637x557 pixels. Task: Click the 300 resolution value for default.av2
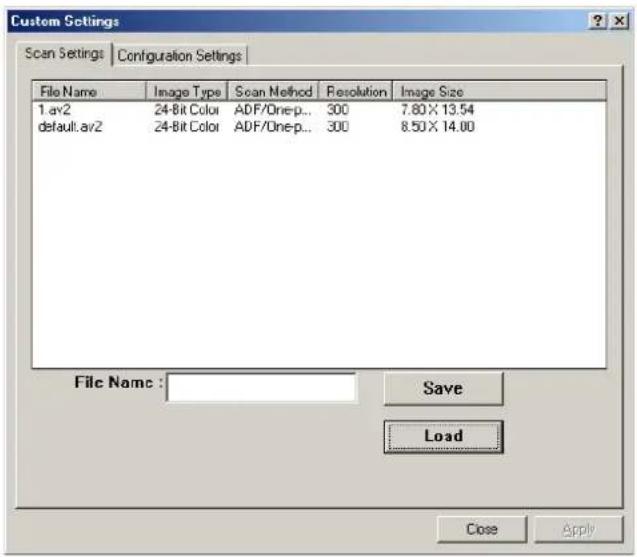pyautogui.click(x=338, y=126)
